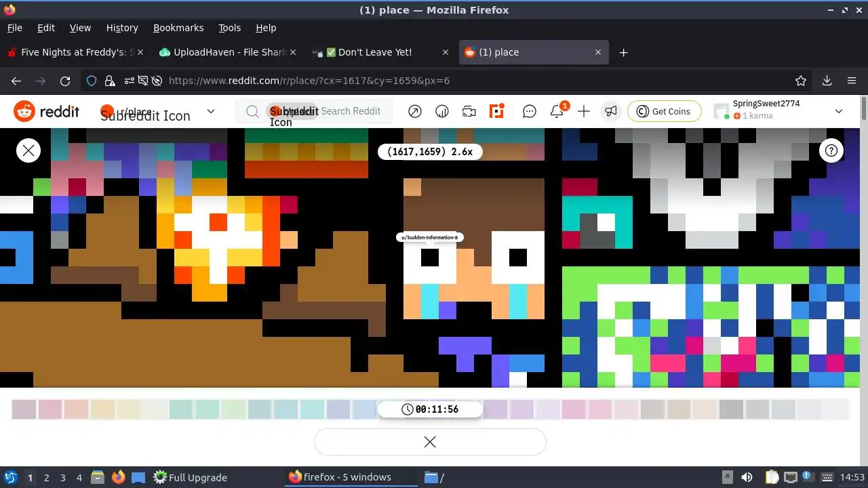The height and width of the screenshot is (488, 868).
Task: Close the Don't Leave Yet tab
Action: [446, 52]
